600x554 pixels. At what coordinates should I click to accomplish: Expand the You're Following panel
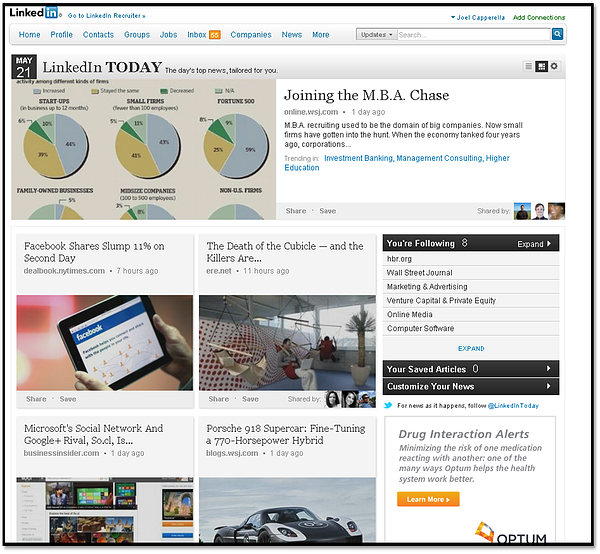coord(534,244)
